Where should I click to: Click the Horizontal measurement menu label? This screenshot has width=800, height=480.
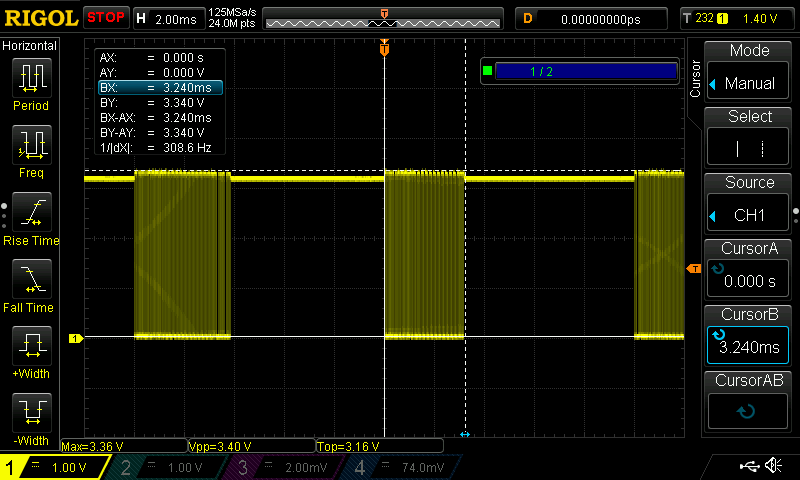[30, 46]
